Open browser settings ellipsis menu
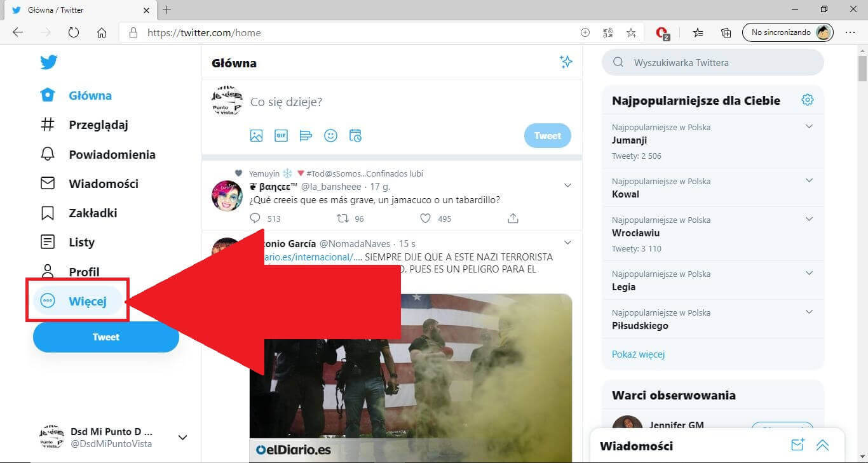The height and width of the screenshot is (463, 868). (x=850, y=32)
